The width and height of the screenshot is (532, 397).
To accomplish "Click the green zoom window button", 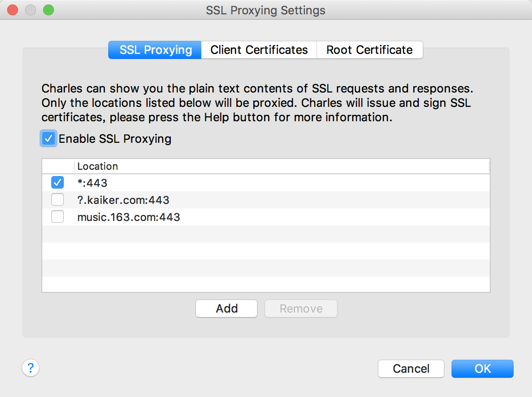I will pyautogui.click(x=48, y=10).
